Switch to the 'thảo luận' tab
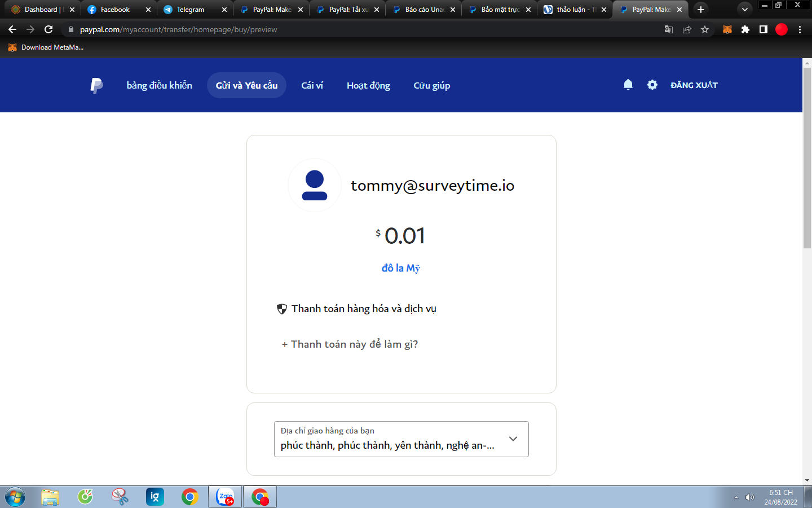The width and height of the screenshot is (812, 508). pos(574,10)
